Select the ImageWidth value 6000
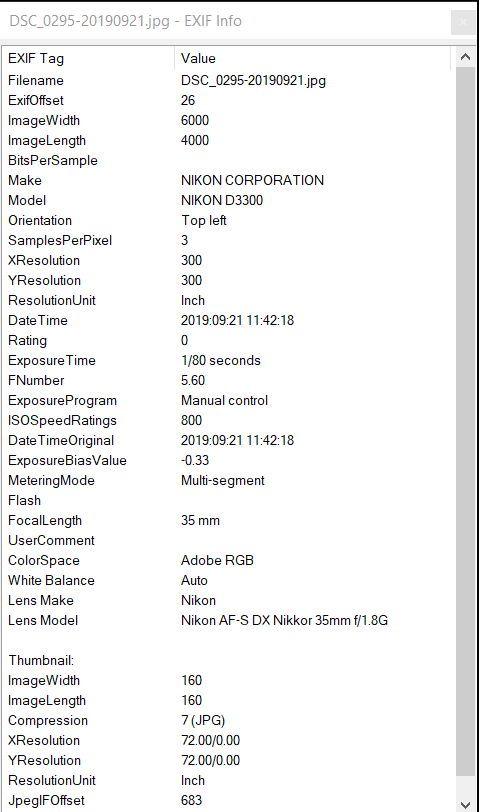 point(195,120)
